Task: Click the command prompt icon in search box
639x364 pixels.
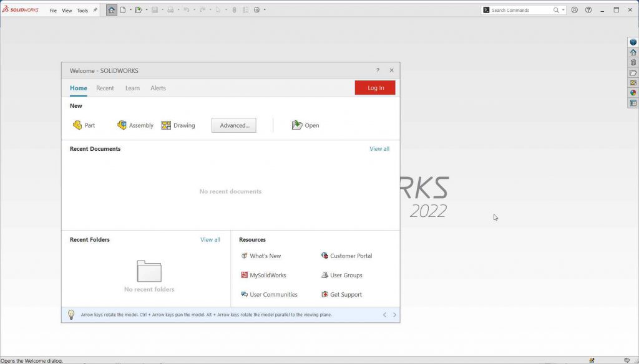Action: coord(486,10)
